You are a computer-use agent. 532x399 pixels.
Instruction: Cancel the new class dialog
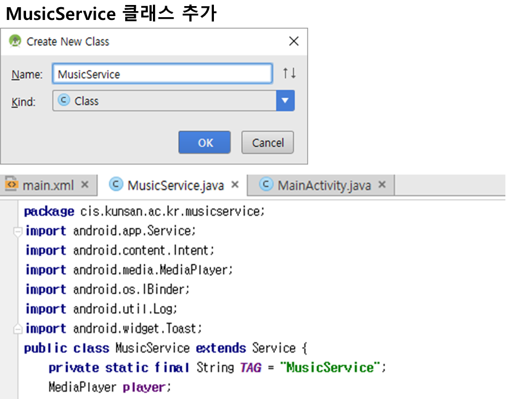point(268,143)
